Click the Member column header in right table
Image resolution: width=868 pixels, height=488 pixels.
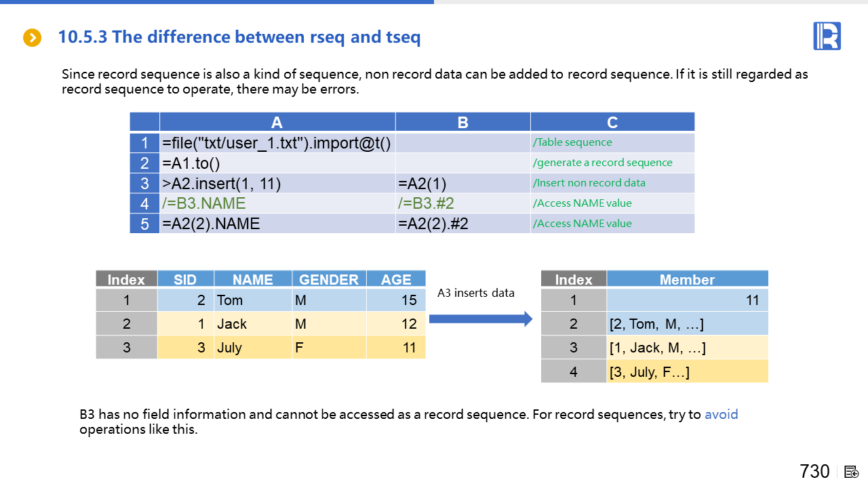coord(687,279)
